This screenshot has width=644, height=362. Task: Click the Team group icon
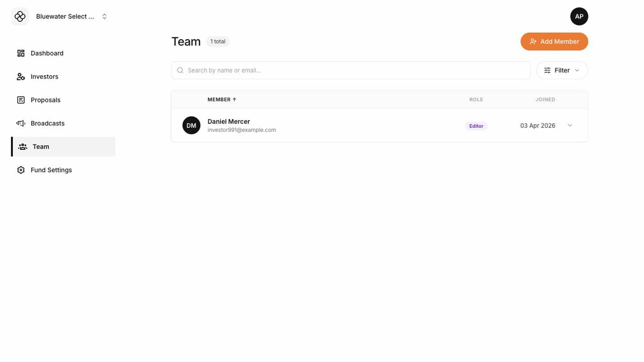(x=23, y=147)
